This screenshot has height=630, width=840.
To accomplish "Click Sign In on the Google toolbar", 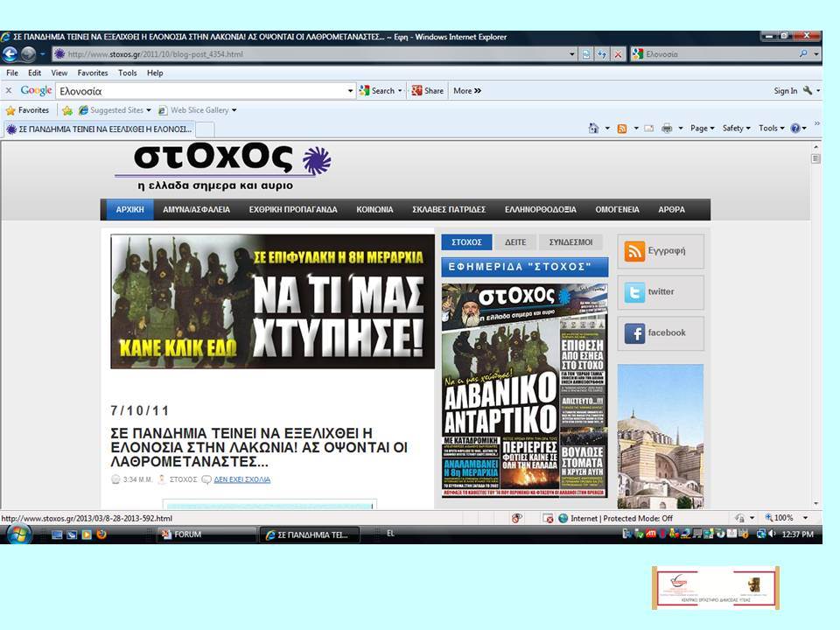I will click(x=786, y=91).
